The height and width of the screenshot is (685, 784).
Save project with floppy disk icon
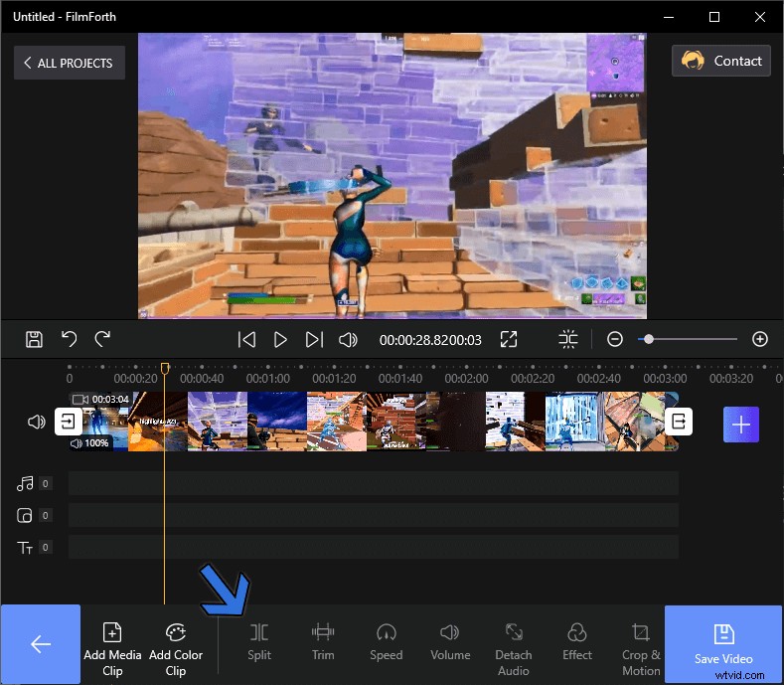click(34, 339)
